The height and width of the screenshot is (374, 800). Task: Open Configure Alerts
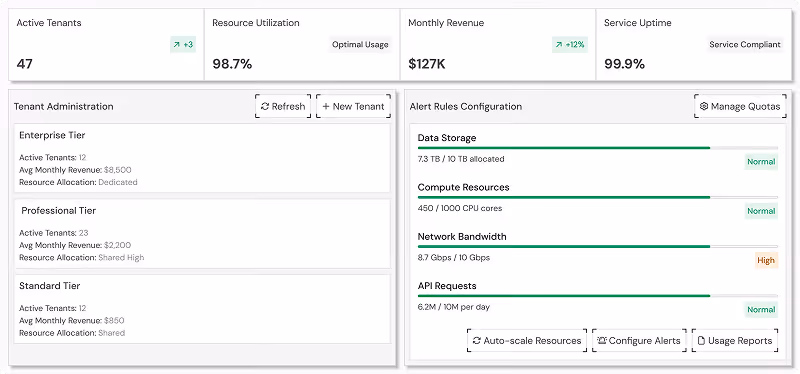pos(639,340)
